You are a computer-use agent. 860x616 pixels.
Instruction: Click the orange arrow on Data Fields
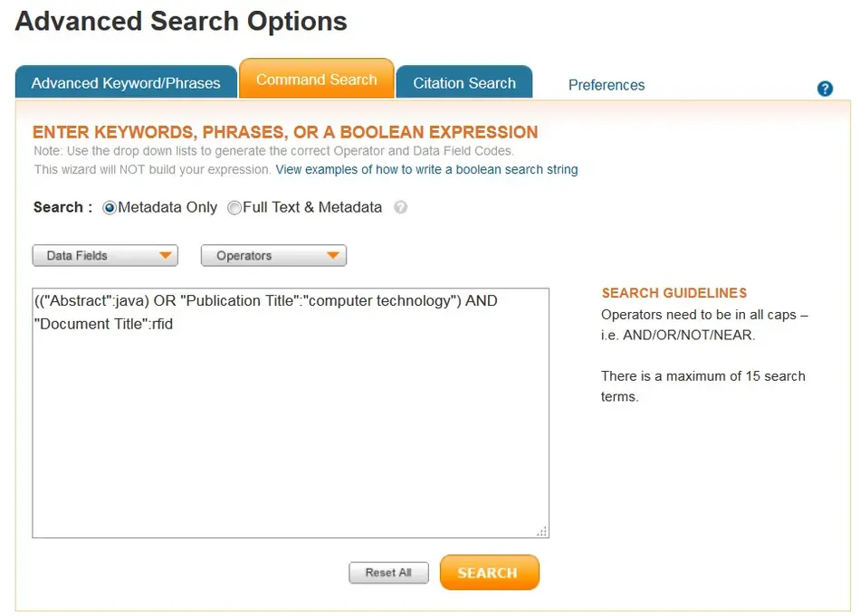166,256
